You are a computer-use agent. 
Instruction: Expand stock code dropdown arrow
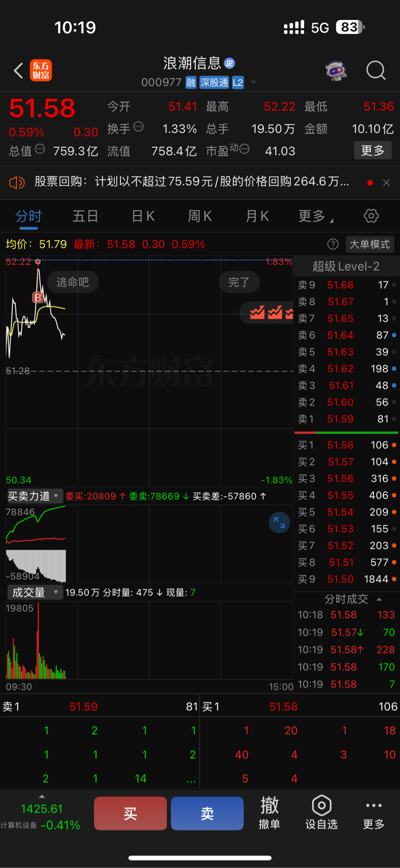(254, 82)
